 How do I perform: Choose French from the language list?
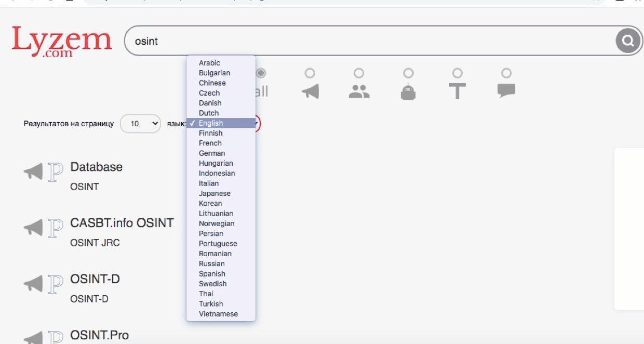(x=221, y=143)
